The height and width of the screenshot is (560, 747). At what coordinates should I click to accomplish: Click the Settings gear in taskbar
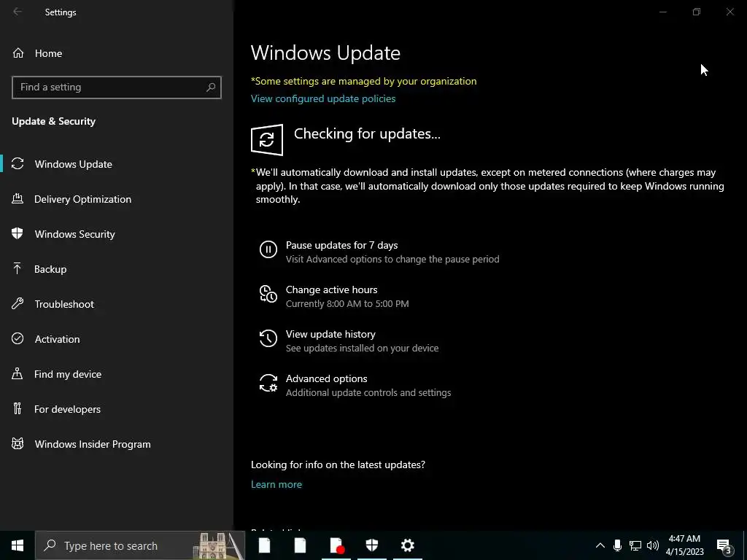coord(407,545)
